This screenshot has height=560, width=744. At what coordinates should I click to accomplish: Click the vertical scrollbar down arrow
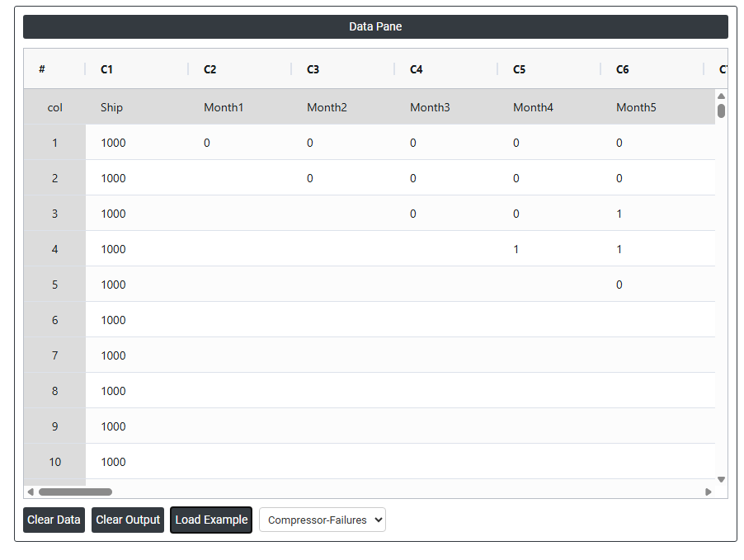click(721, 479)
